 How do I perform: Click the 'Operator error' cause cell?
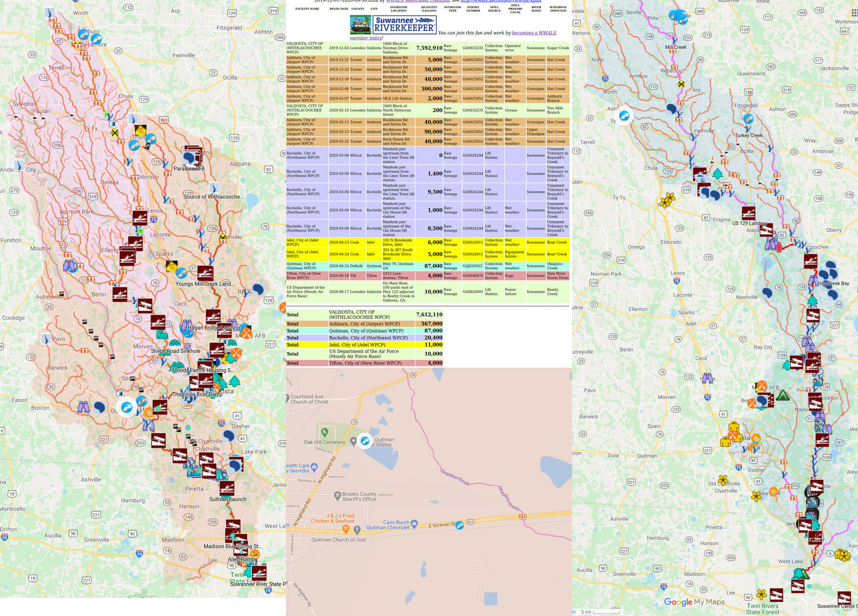pos(515,48)
